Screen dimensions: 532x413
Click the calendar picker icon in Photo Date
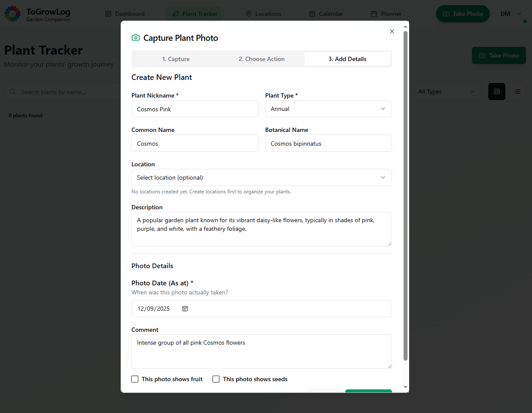tap(185, 309)
